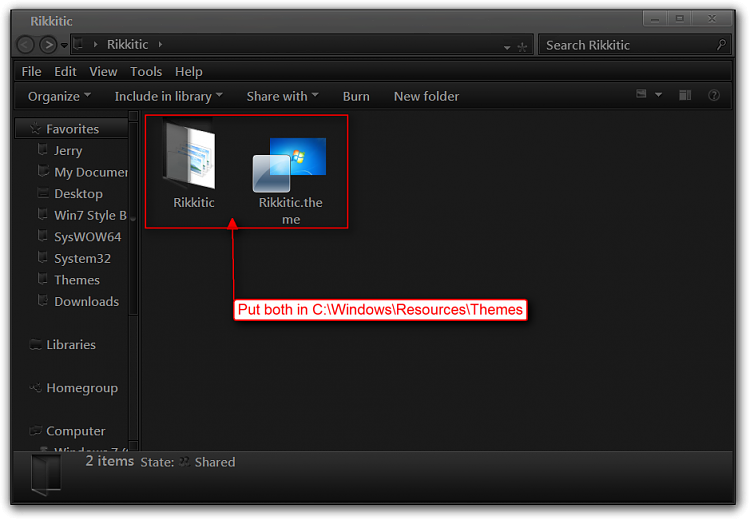Open the Edit menu
This screenshot has height=520, width=750.
click(x=65, y=72)
